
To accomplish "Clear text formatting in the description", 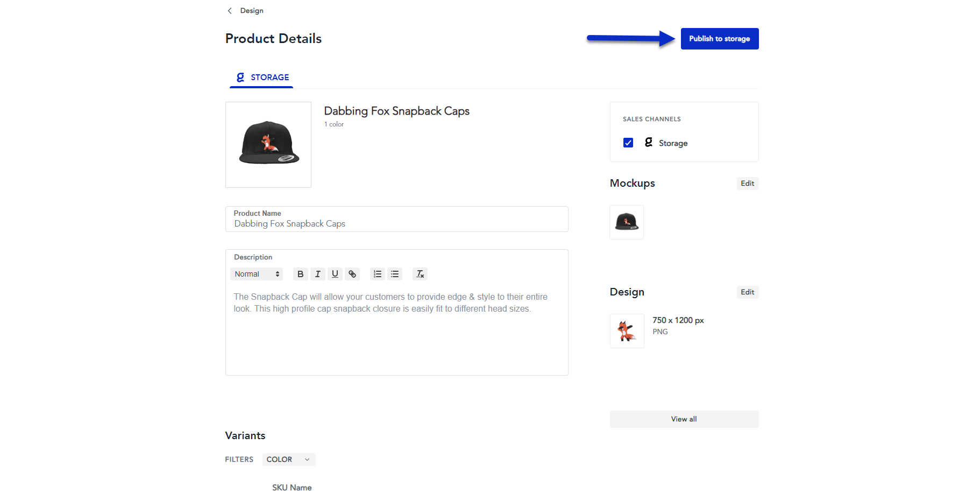I will coord(420,274).
